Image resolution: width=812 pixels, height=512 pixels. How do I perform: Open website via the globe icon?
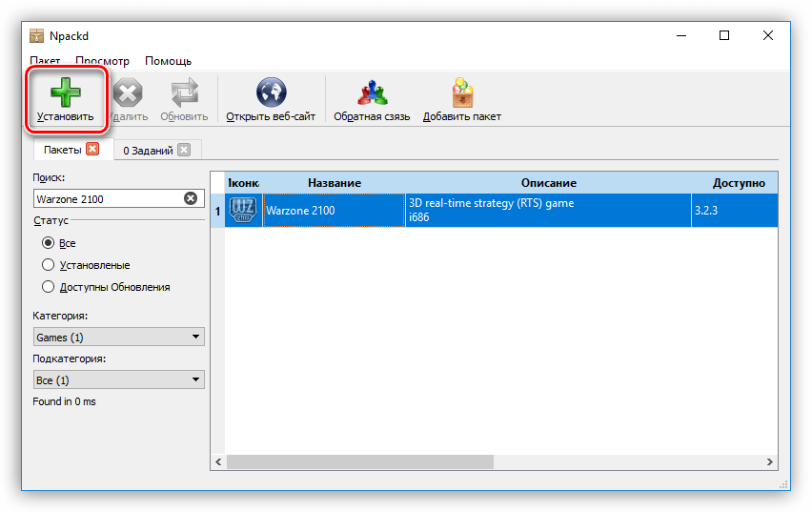tap(271, 93)
